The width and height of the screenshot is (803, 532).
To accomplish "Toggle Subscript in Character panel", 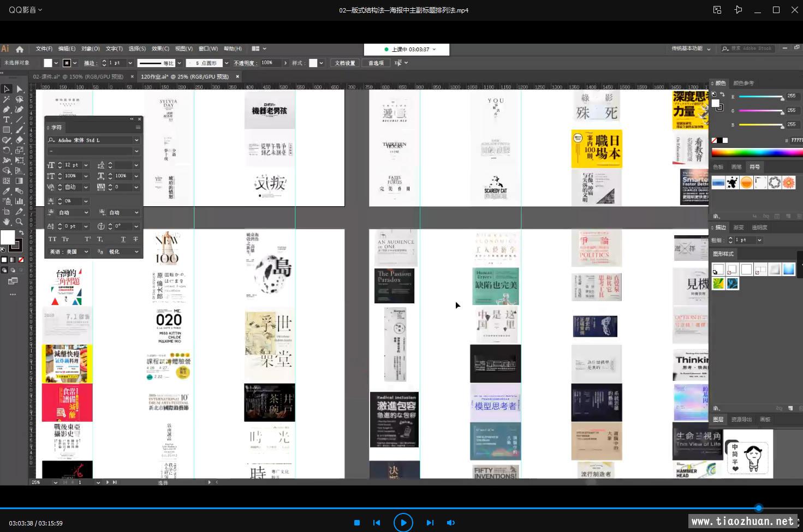I will (100, 239).
